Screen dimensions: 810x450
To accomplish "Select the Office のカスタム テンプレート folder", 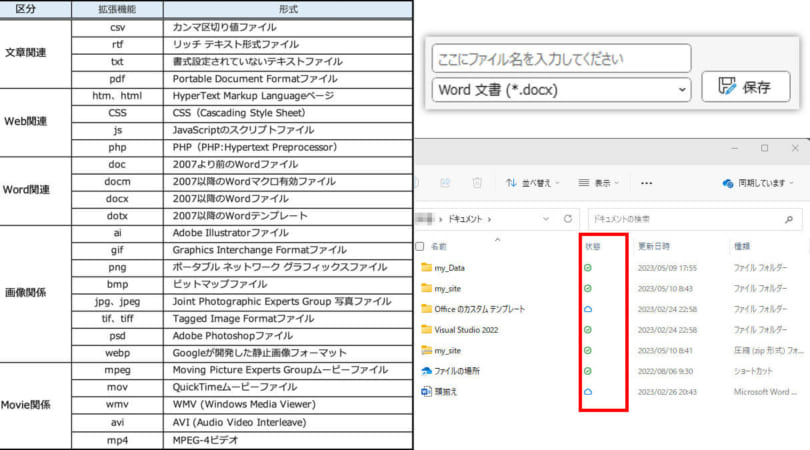I will [x=479, y=309].
